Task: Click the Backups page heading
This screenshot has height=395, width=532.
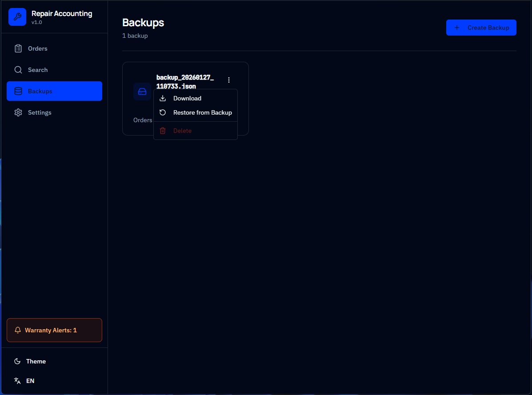Action: pyautogui.click(x=143, y=23)
